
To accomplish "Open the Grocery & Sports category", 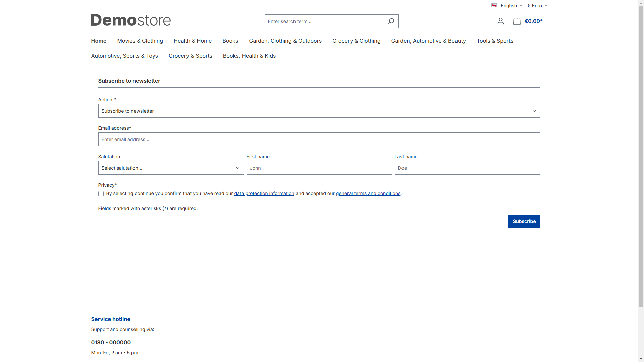I will (x=190, y=56).
